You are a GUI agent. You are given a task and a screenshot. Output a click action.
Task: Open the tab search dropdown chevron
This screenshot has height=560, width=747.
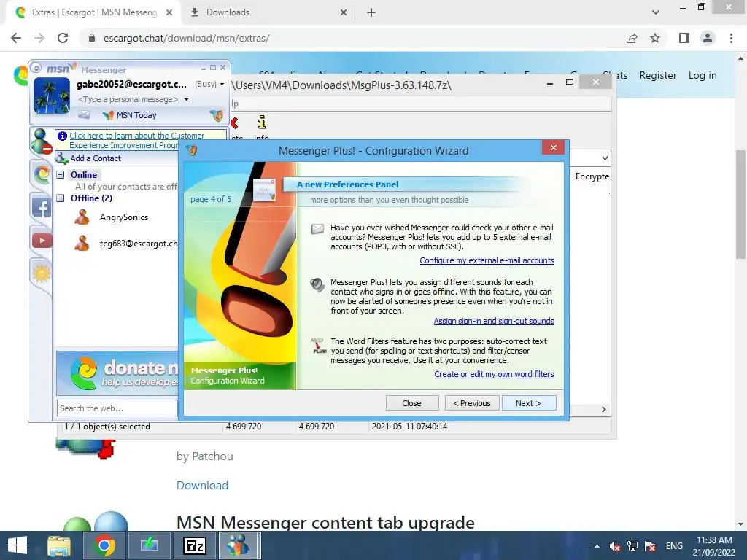656,12
